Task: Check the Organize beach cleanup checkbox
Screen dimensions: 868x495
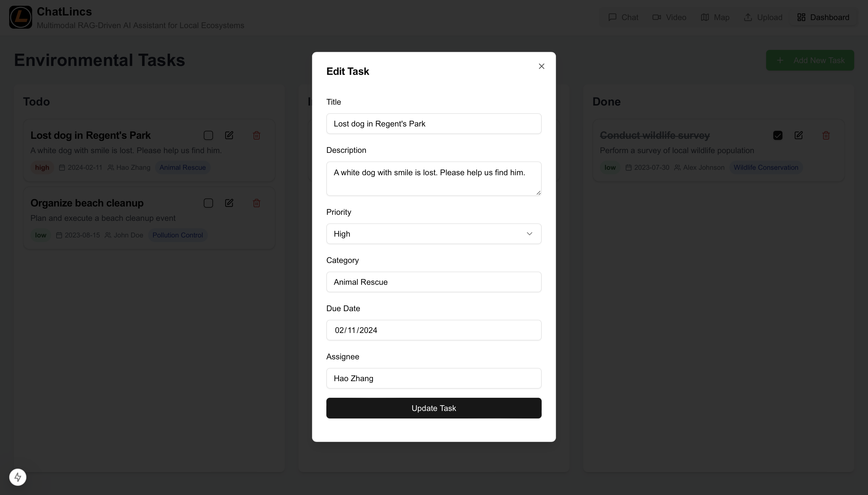Action: [x=208, y=203]
